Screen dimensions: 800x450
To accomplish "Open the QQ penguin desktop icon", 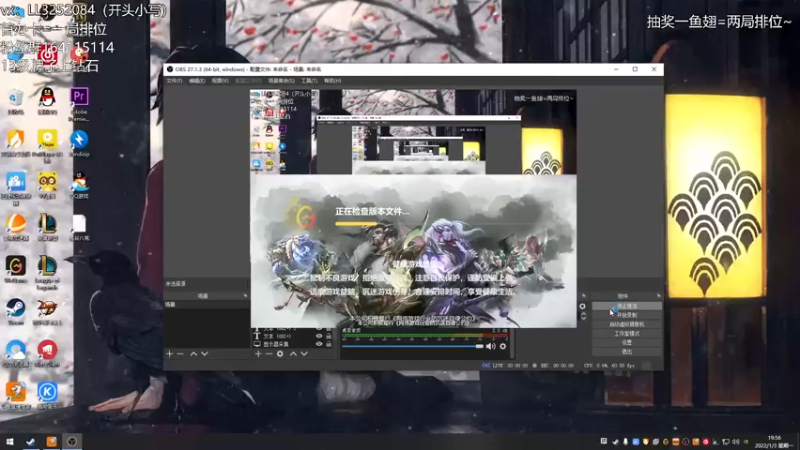I will (47, 101).
